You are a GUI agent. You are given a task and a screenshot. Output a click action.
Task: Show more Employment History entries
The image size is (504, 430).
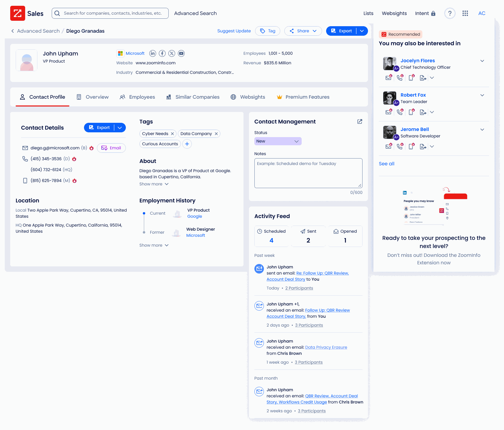pyautogui.click(x=154, y=245)
